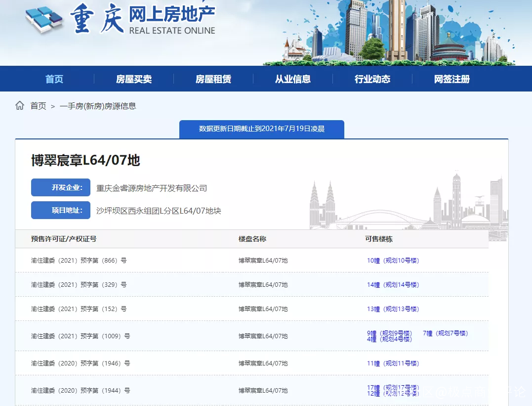This screenshot has width=532, height=406.
Task: Open 4幢（规划4号楼）building link
Action: [390, 339]
